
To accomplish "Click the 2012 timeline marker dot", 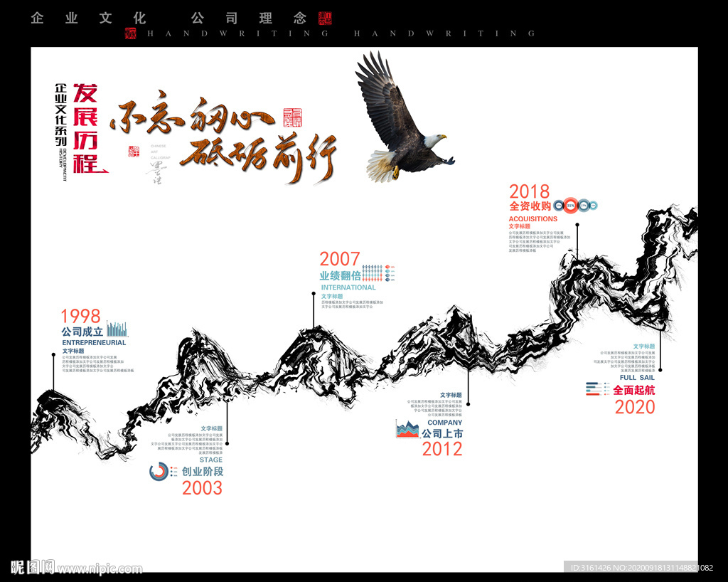I will (468, 404).
